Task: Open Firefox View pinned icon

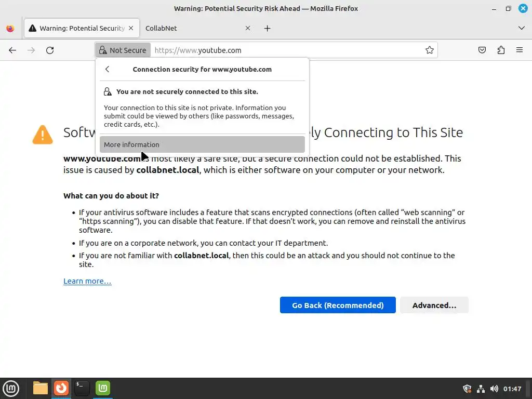Action: point(10,28)
